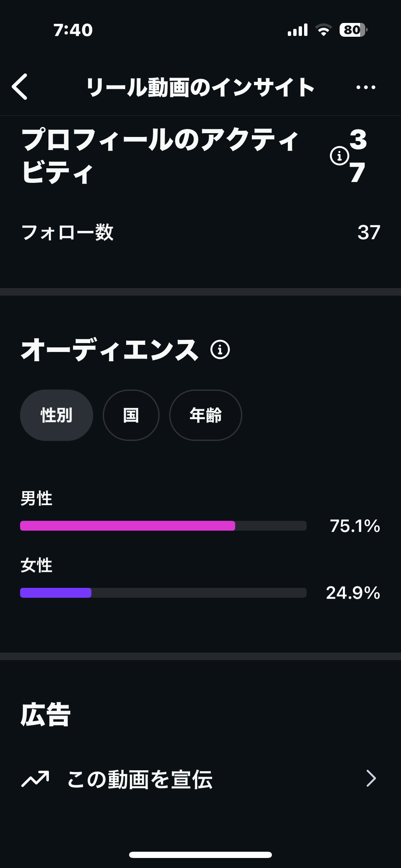Tap the フォロー数 row
Screen dimensions: 401x868
coord(200,232)
